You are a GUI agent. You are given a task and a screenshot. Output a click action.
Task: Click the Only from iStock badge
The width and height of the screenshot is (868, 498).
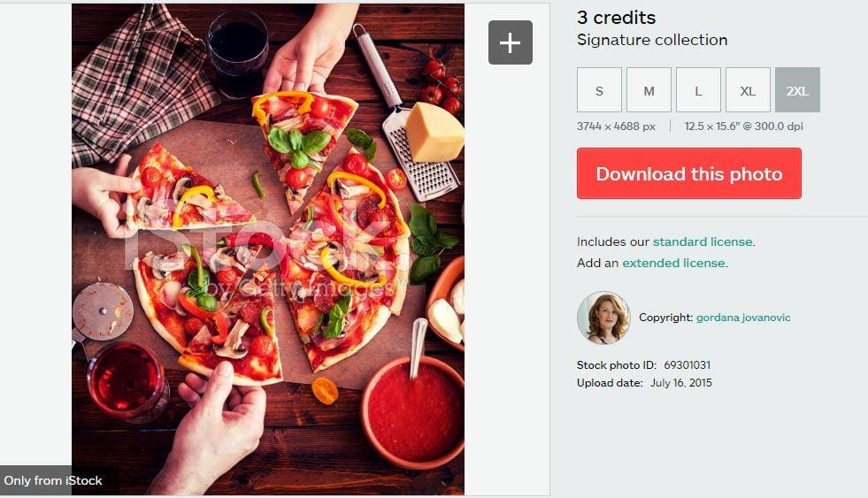[x=53, y=481]
